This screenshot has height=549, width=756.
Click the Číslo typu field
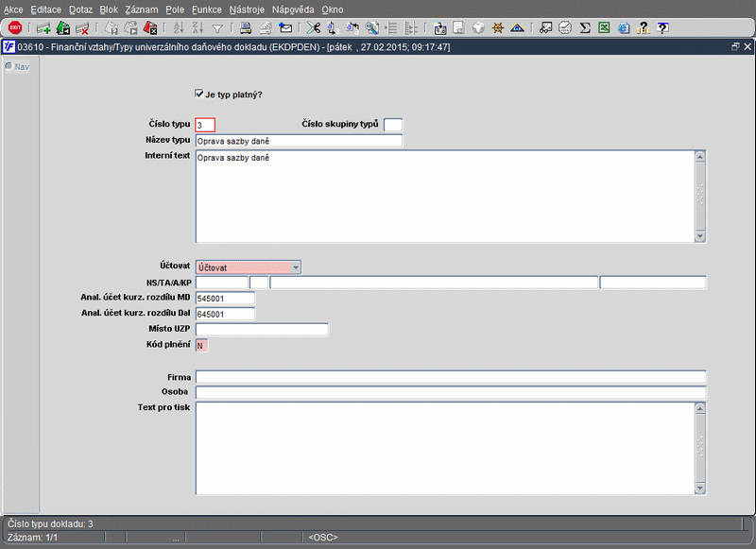pyautogui.click(x=205, y=125)
